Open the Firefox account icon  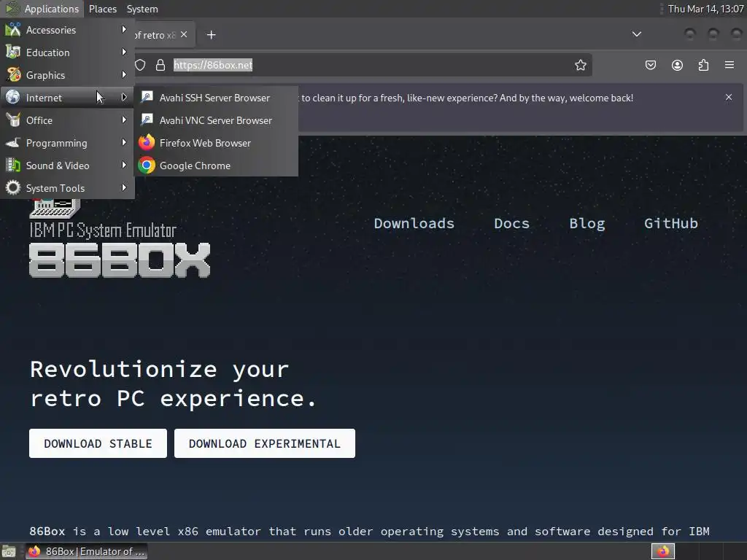click(x=677, y=65)
